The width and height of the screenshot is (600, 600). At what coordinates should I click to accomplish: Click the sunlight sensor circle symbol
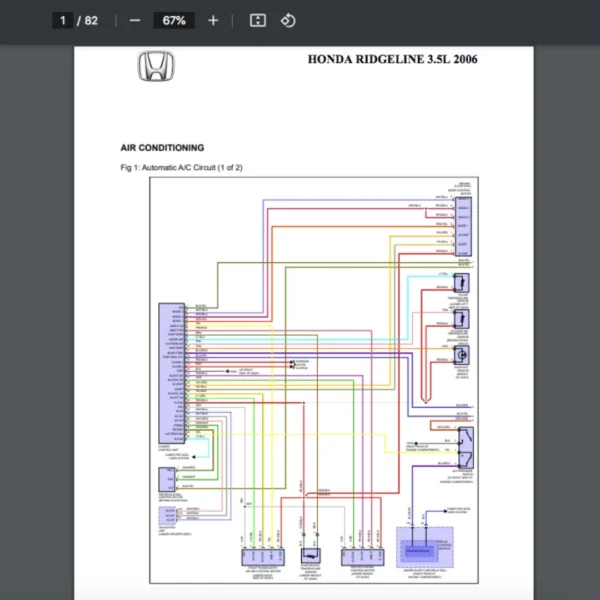[462, 356]
